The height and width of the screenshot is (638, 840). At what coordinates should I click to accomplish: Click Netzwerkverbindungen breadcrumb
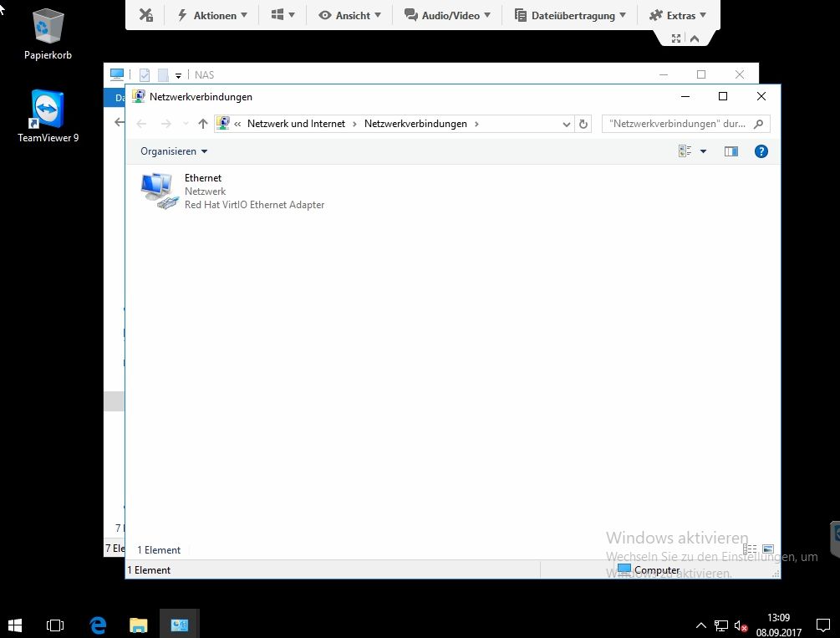click(415, 124)
